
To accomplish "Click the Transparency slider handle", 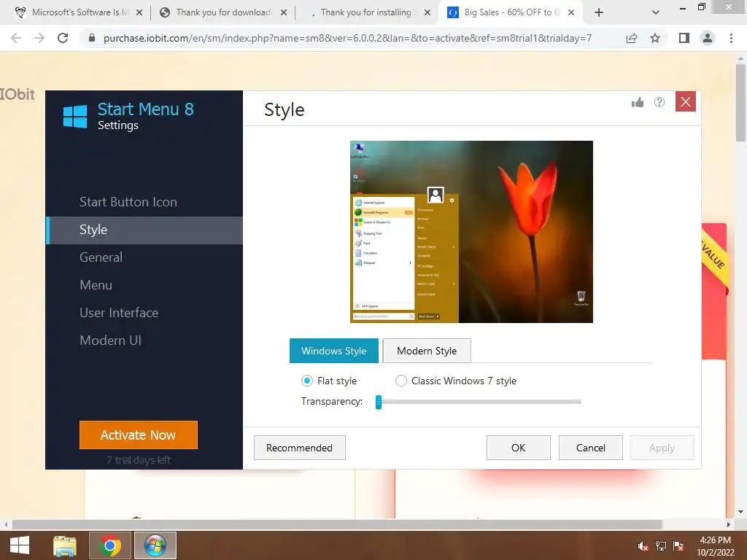I will point(379,402).
